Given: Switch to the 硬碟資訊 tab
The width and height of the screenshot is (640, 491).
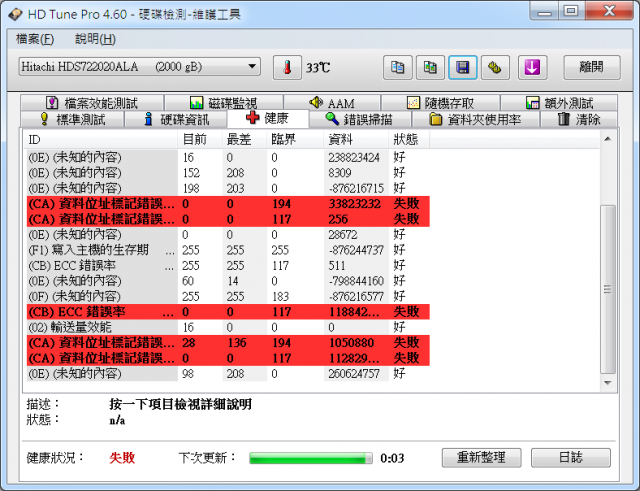Looking at the screenshot, I should 176,120.
